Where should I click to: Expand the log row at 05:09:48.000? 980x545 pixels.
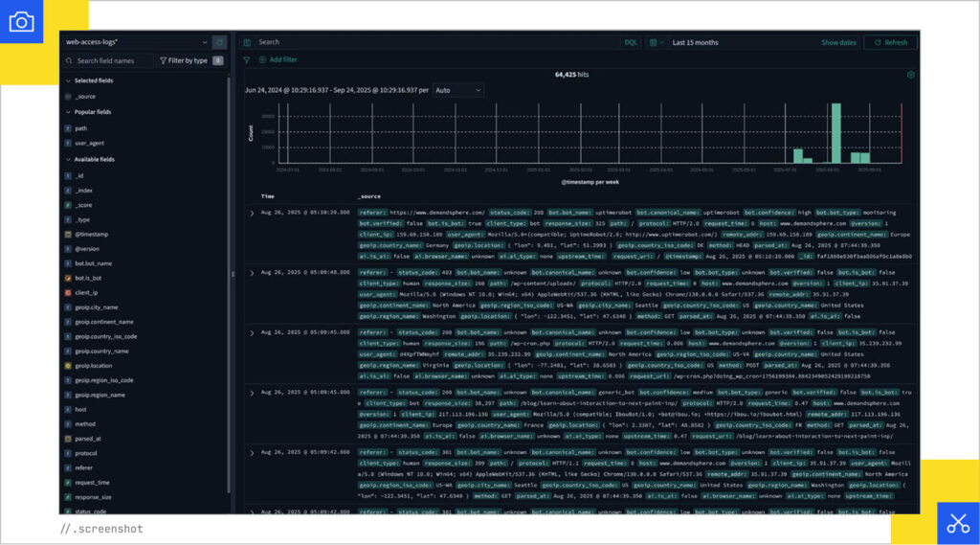(252, 273)
